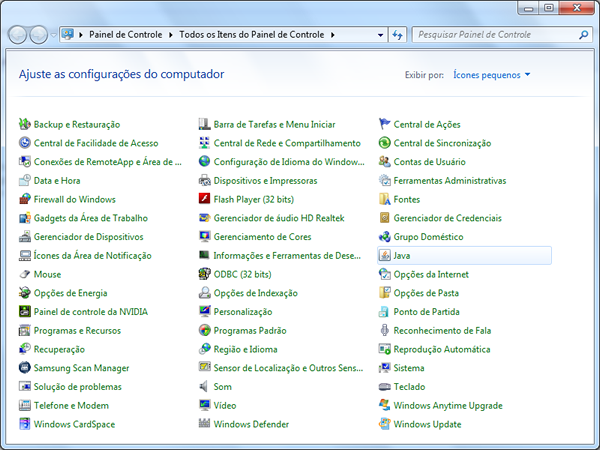
Task: Click the Windows Update icon
Action: point(385,424)
